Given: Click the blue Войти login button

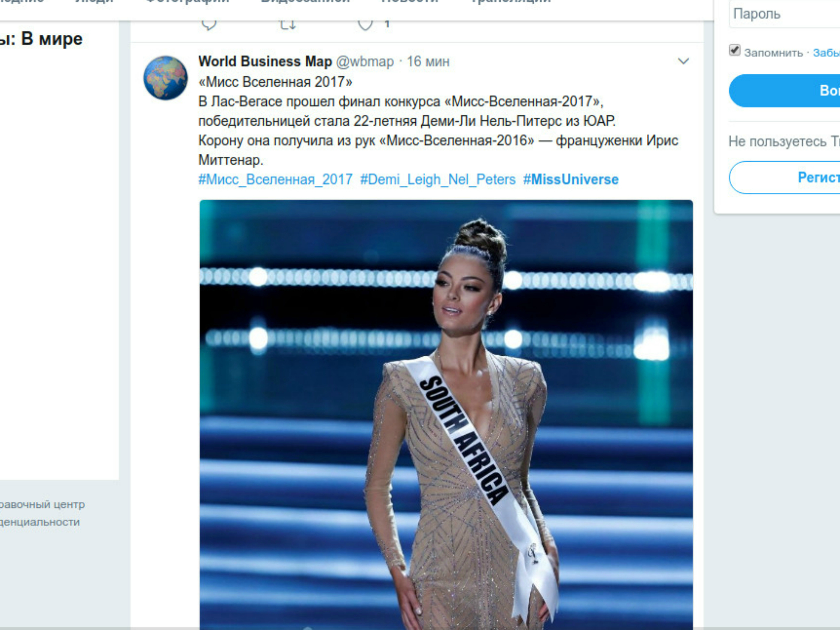Looking at the screenshot, I should pyautogui.click(x=785, y=91).
